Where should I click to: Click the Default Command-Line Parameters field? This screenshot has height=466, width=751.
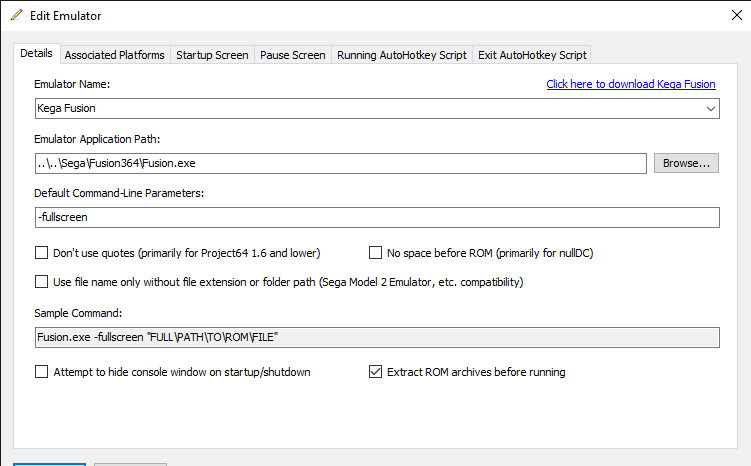tap(377, 217)
